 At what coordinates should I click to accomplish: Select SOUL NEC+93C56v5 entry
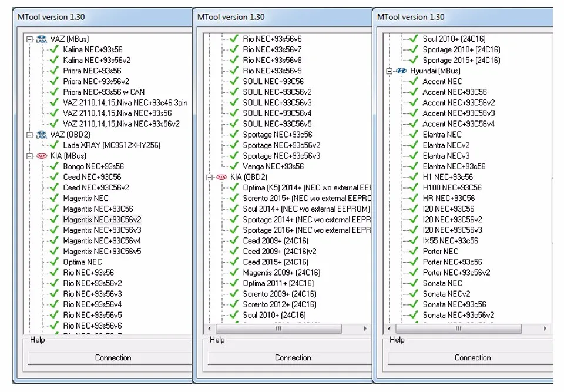[x=277, y=124]
